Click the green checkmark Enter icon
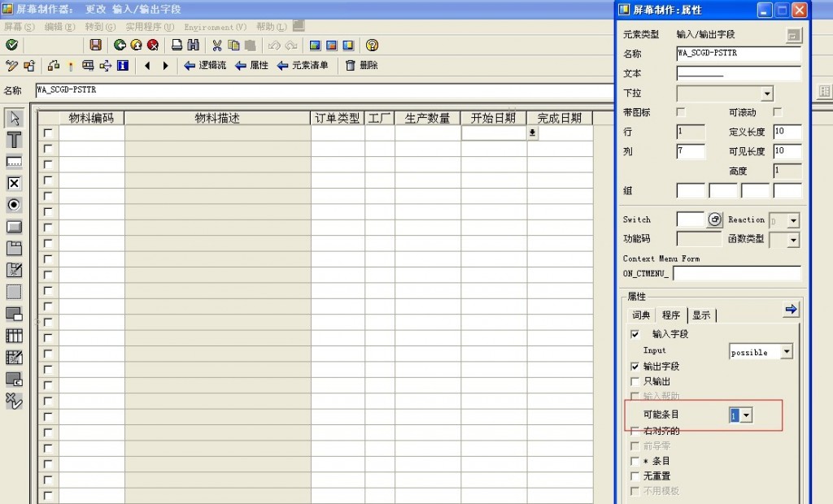This screenshot has height=504, width=833. pos(11,46)
